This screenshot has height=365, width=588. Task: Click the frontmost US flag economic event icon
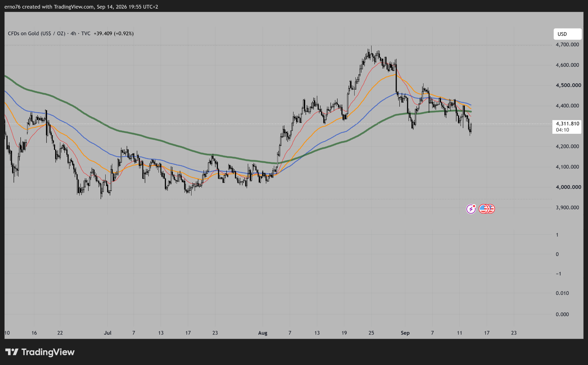click(484, 209)
